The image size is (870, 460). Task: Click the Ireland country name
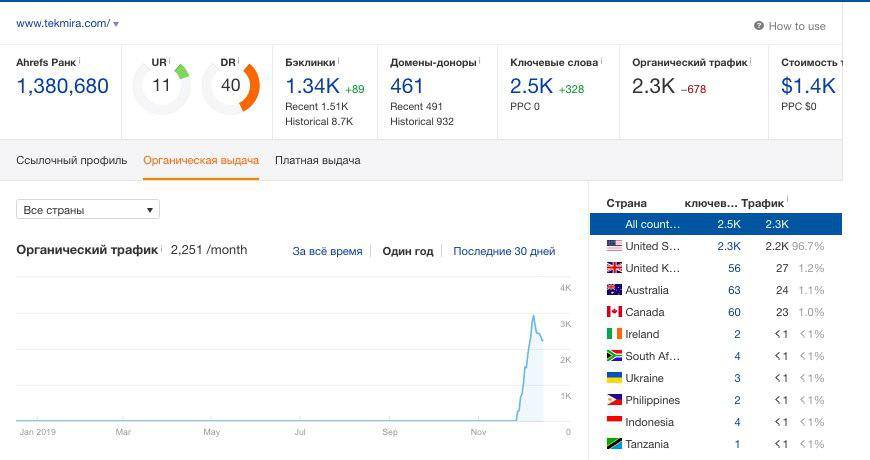[642, 334]
